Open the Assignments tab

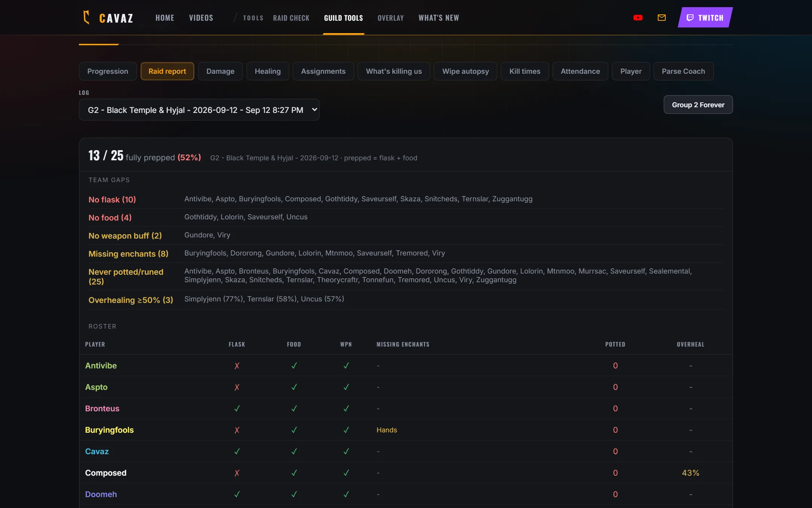coord(323,71)
